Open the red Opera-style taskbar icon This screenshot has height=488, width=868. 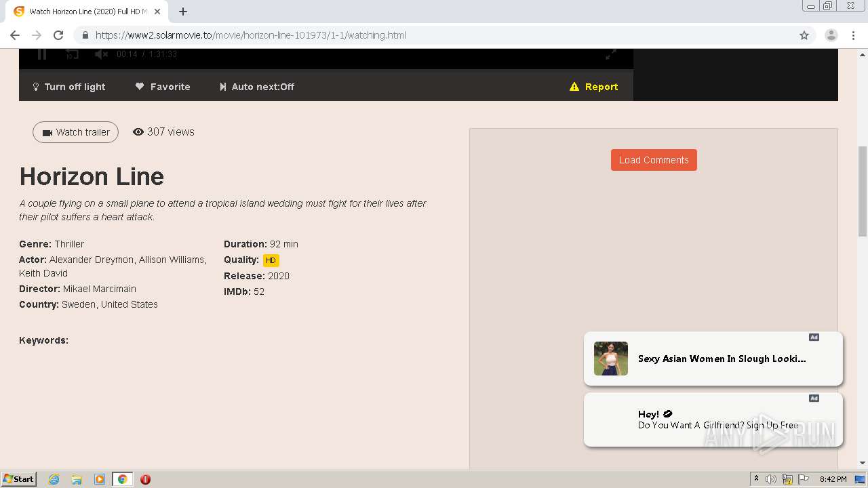(145, 479)
